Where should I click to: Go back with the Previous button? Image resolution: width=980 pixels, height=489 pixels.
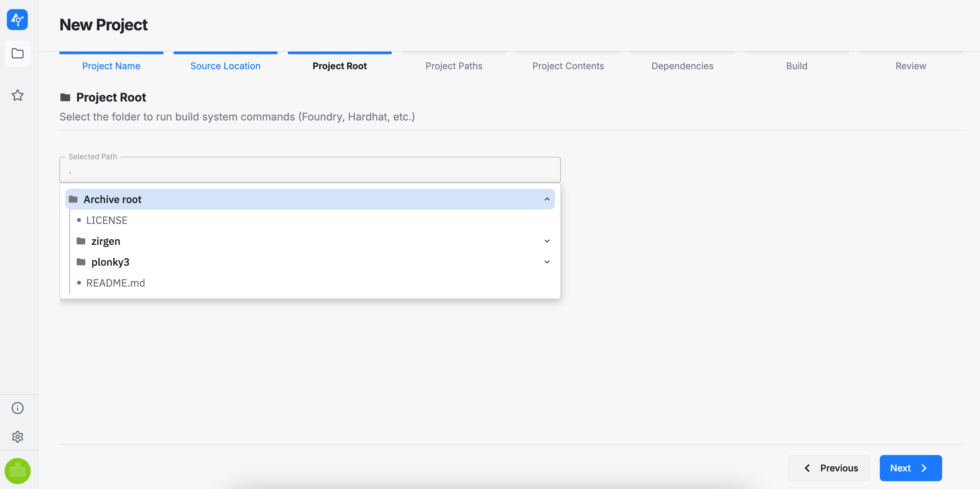(829, 468)
